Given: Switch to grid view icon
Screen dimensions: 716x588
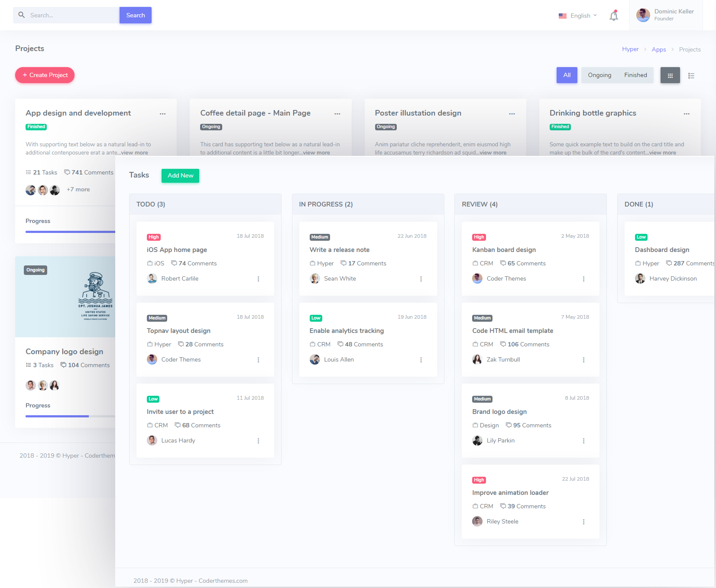Looking at the screenshot, I should [x=670, y=75].
